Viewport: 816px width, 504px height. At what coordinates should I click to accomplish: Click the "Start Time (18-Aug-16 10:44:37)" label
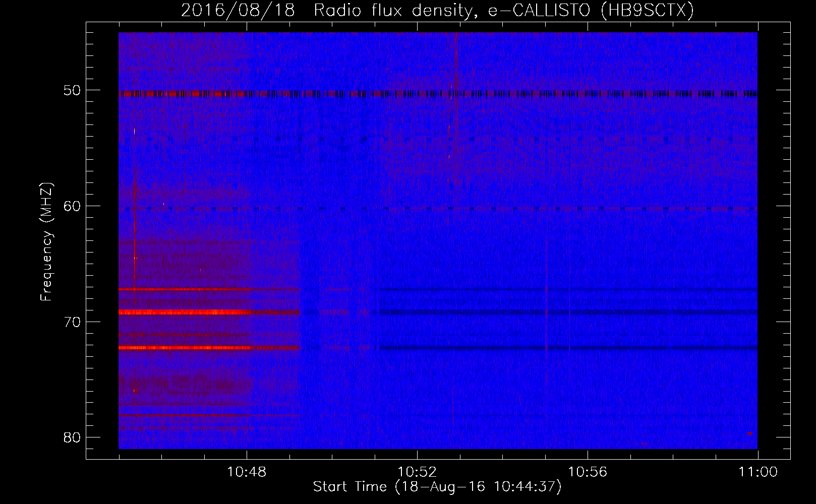[437, 487]
